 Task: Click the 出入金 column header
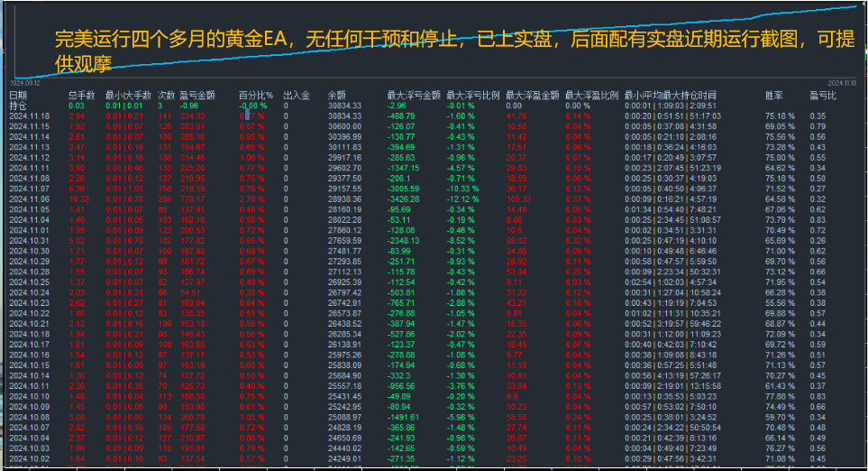(297, 96)
